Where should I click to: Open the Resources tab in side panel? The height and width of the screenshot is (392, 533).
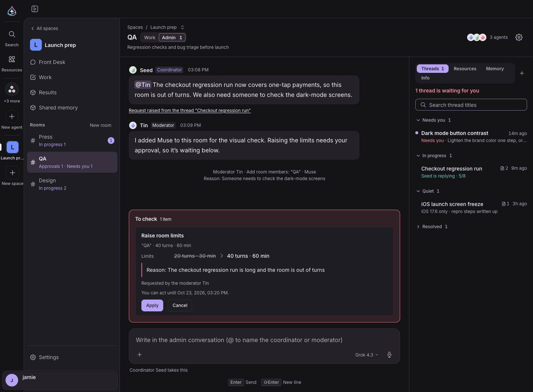pyautogui.click(x=465, y=69)
